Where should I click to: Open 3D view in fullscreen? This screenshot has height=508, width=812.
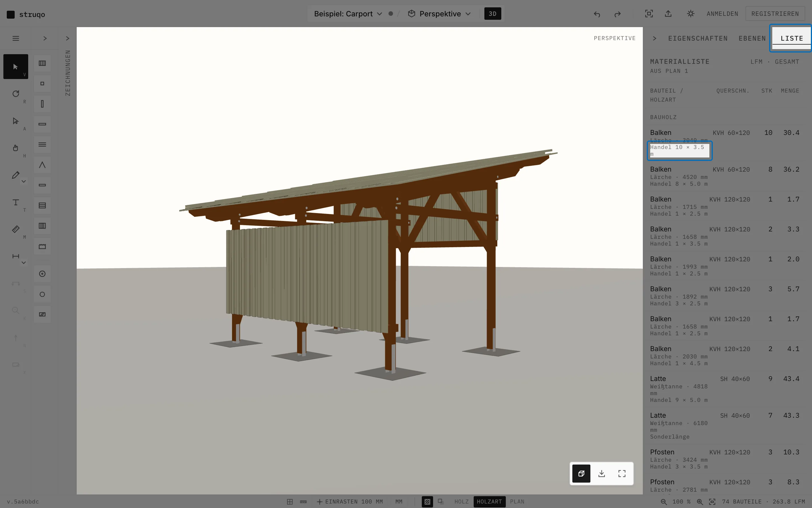tap(622, 473)
